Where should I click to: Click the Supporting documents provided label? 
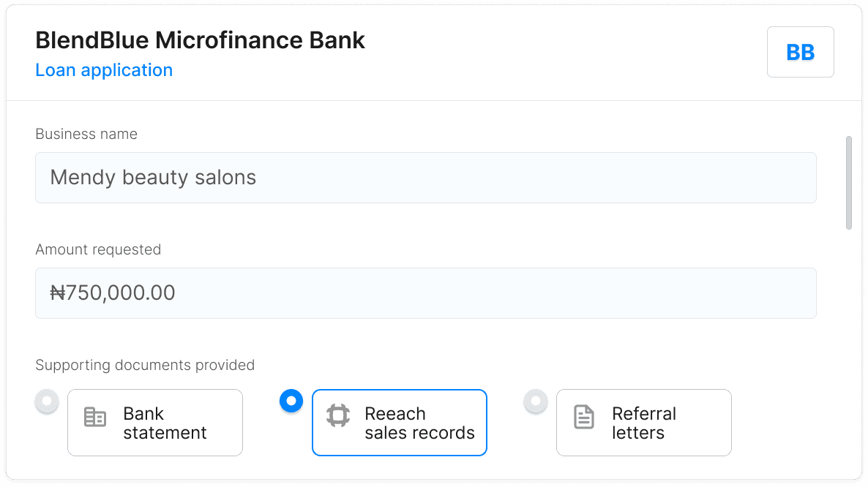point(144,364)
